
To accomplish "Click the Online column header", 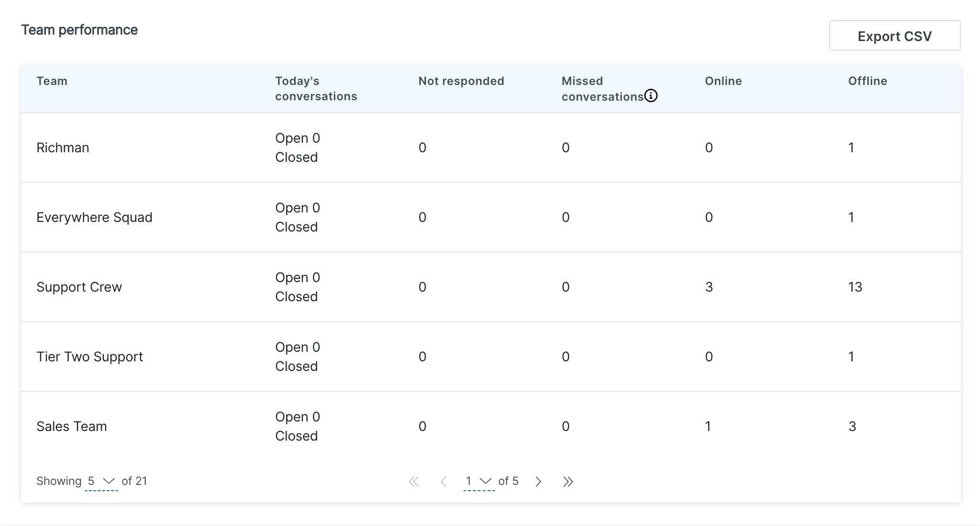I will pos(724,81).
